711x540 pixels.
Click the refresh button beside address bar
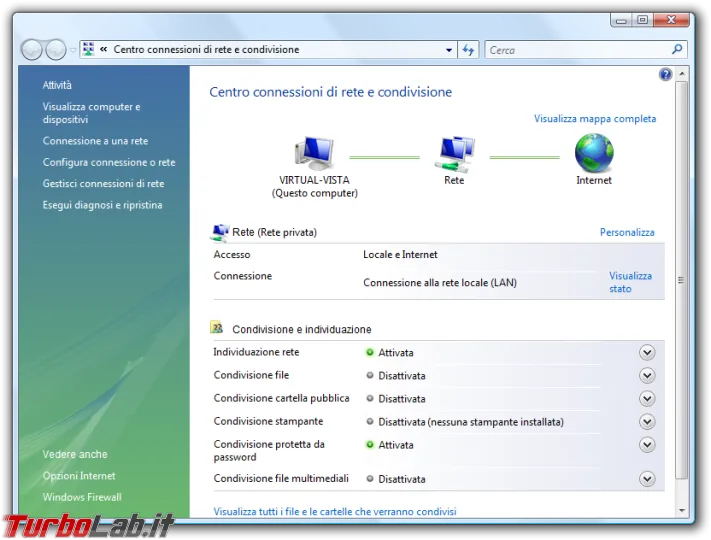pyautogui.click(x=468, y=49)
